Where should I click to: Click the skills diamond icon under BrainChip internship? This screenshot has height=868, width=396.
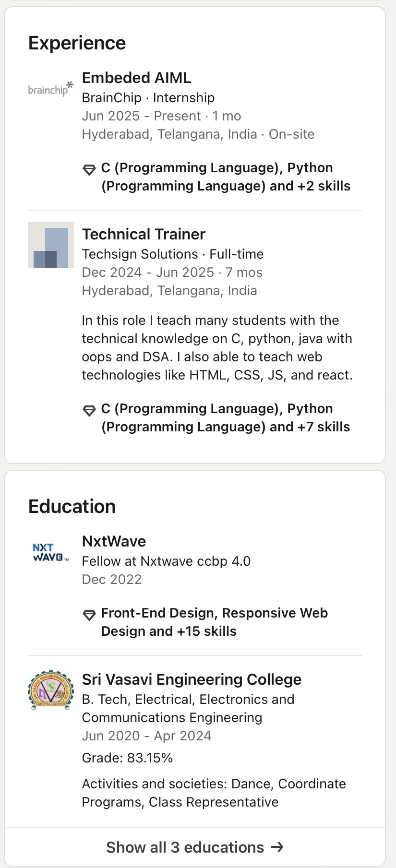click(x=89, y=169)
